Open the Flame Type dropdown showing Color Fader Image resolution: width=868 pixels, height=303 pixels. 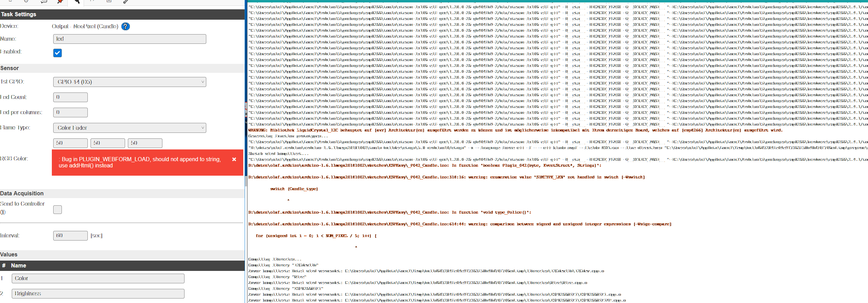[130, 128]
